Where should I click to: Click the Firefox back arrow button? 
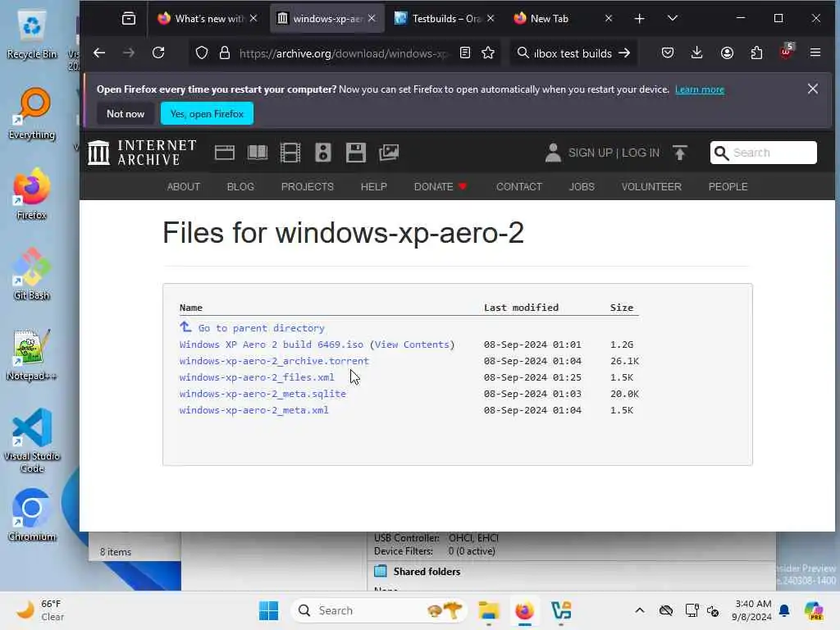(x=99, y=53)
